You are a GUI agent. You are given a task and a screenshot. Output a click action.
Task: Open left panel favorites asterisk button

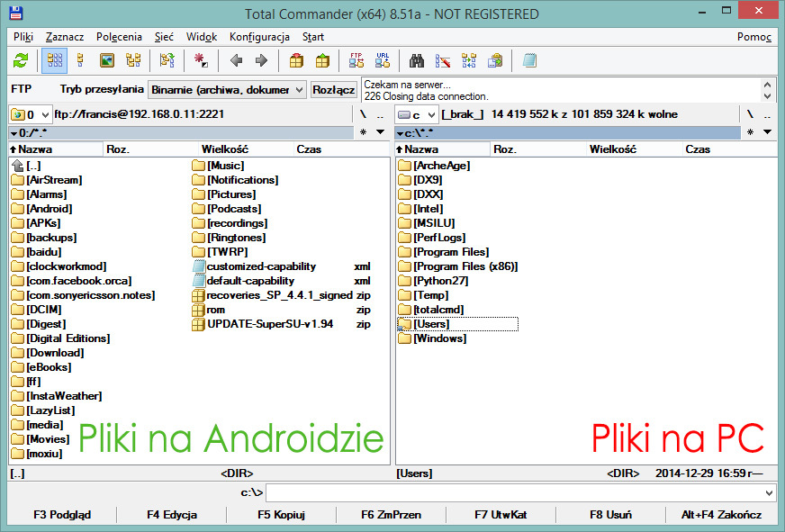363,132
